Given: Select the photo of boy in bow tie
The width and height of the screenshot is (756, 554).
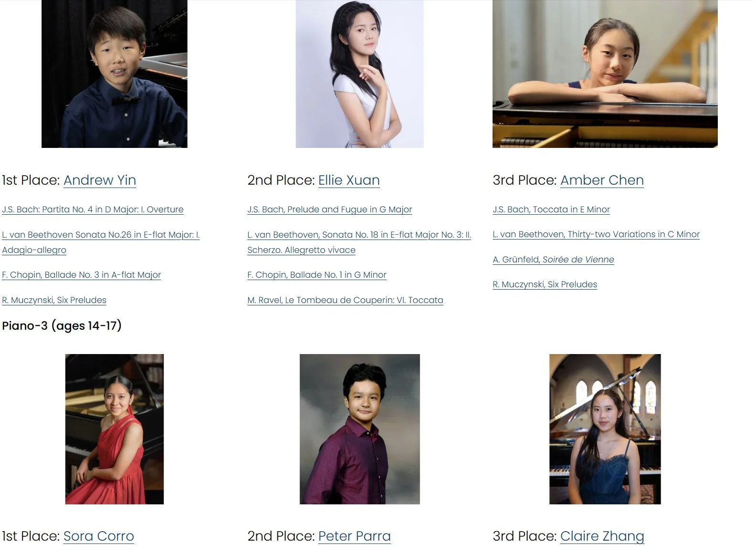Looking at the screenshot, I should (x=115, y=74).
